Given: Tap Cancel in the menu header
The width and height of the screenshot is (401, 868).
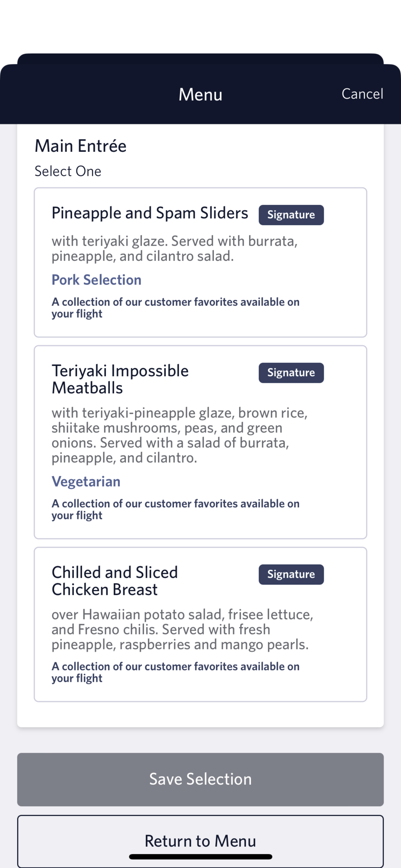Looking at the screenshot, I should [x=362, y=94].
